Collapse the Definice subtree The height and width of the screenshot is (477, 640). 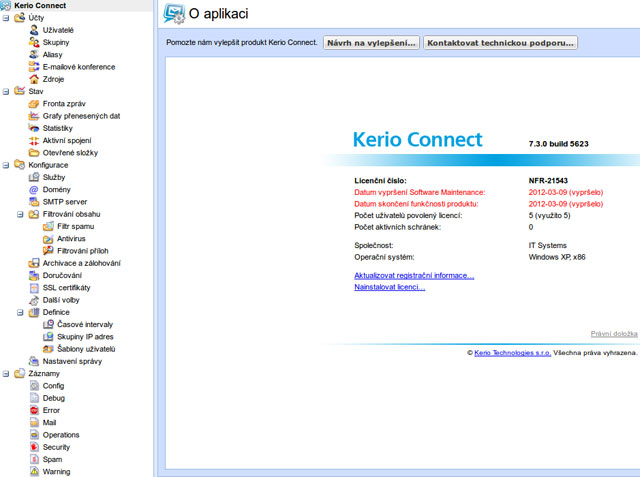[20, 313]
